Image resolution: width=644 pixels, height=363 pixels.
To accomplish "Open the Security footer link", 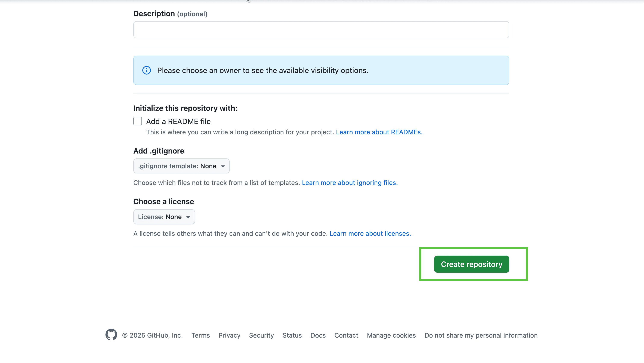I will tap(261, 335).
